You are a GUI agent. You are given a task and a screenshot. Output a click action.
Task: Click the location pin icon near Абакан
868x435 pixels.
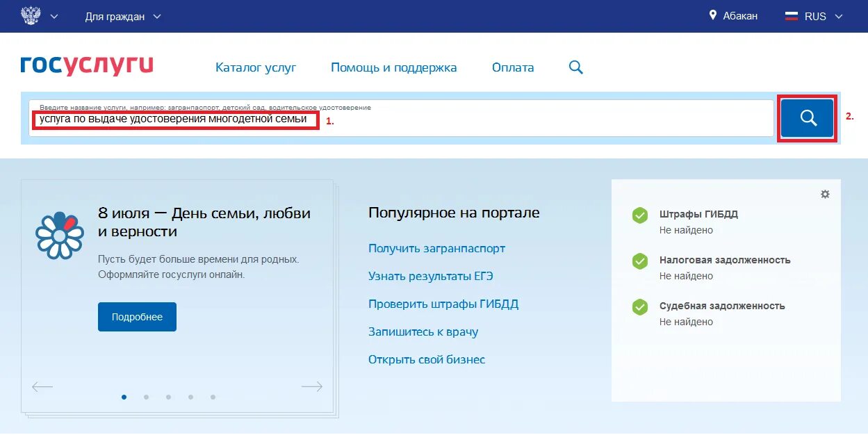click(x=713, y=15)
